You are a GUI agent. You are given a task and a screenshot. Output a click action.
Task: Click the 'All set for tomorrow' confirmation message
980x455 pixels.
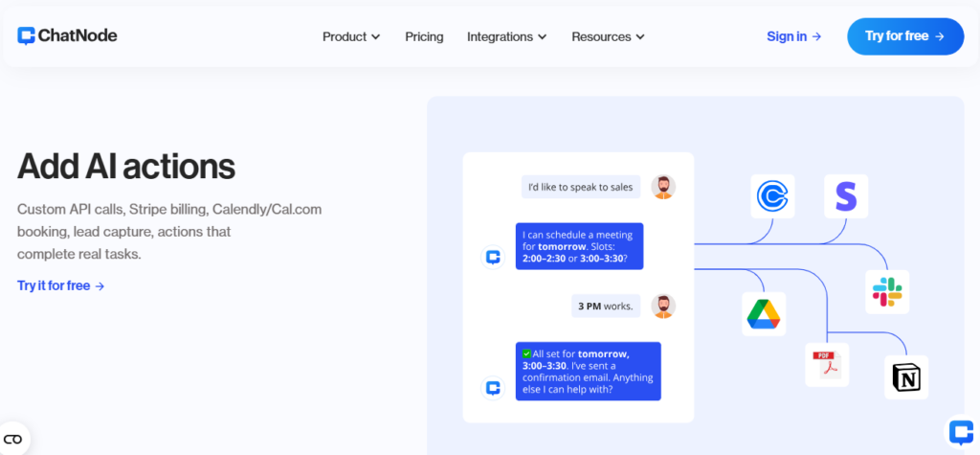[589, 371]
